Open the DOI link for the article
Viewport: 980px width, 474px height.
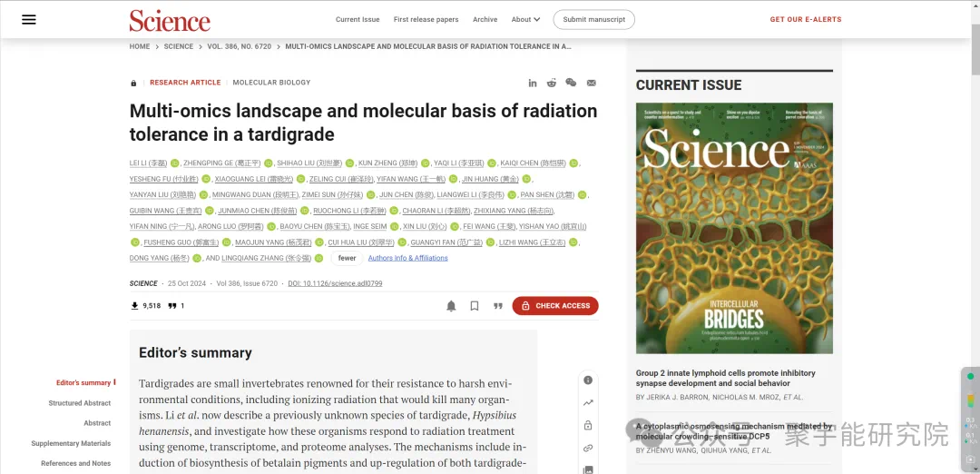pyautogui.click(x=335, y=283)
